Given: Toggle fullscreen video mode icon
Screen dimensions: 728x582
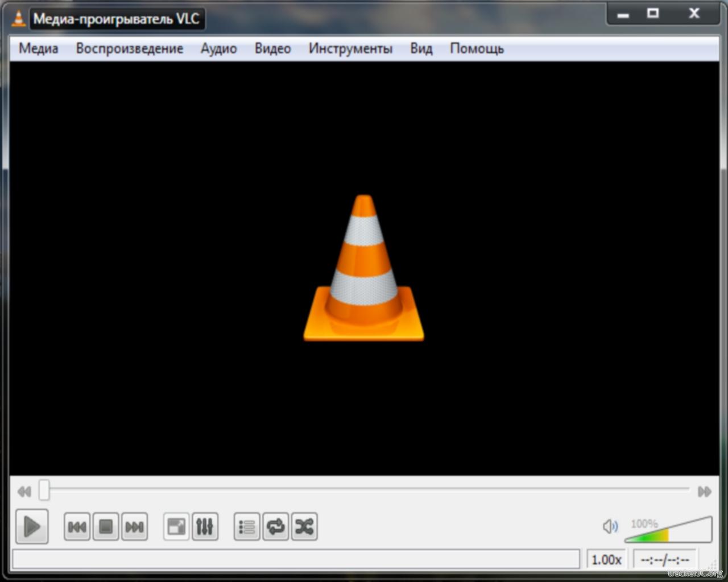Looking at the screenshot, I should (x=176, y=527).
